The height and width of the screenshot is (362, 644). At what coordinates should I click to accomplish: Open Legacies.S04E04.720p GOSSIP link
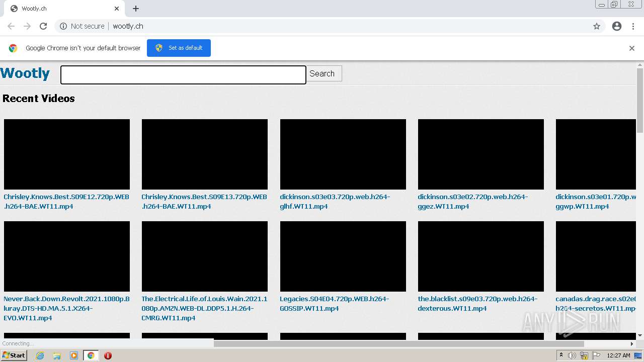click(x=335, y=304)
